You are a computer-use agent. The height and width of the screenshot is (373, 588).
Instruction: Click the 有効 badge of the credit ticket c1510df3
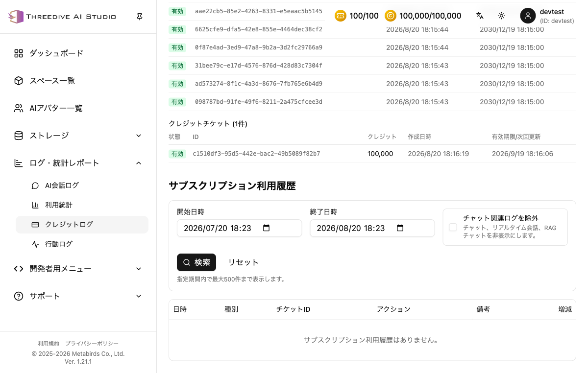coord(177,154)
